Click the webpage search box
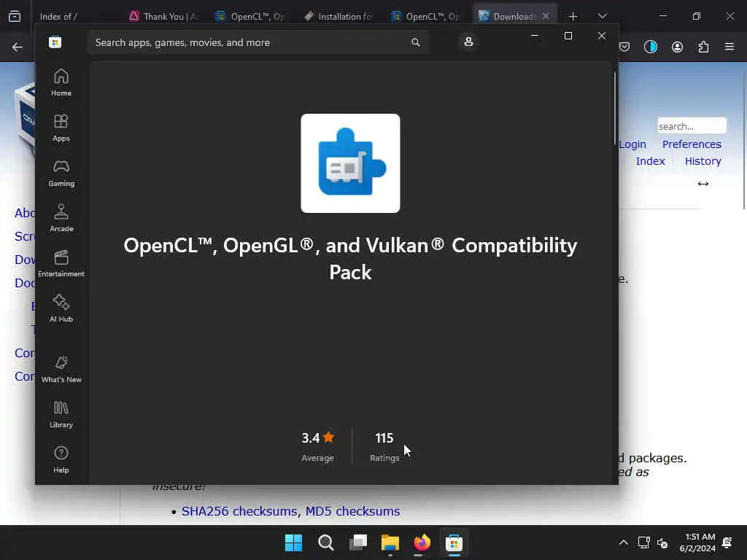This screenshot has height=560, width=747. click(x=692, y=126)
